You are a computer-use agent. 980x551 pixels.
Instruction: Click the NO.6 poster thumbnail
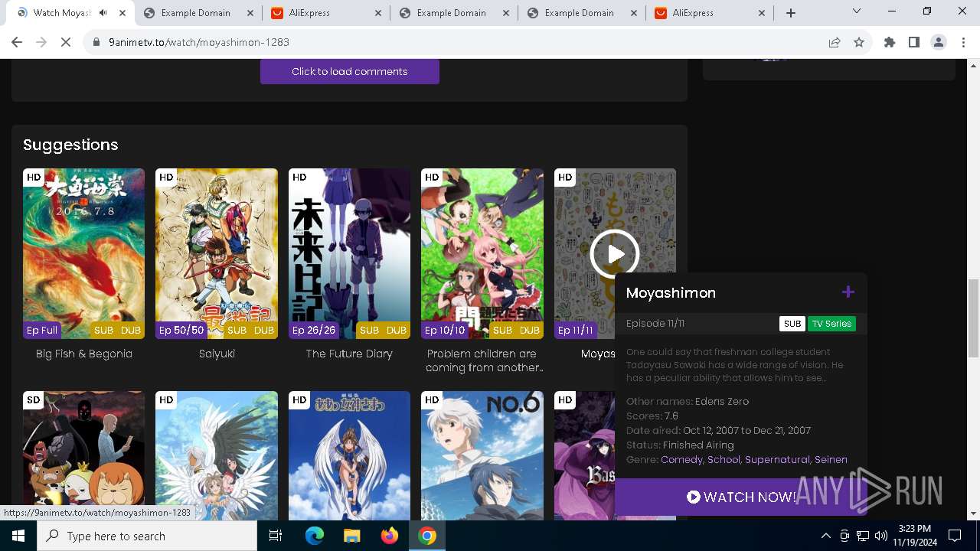pyautogui.click(x=482, y=455)
